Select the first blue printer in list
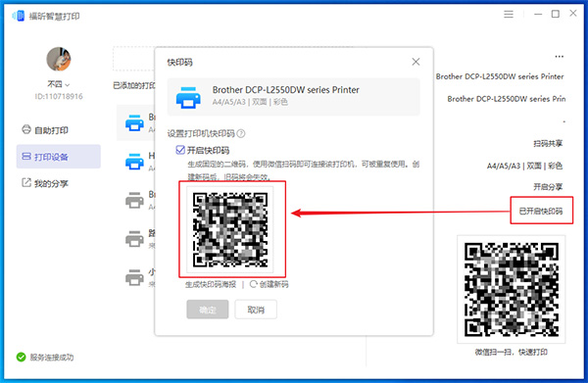 click(x=134, y=122)
